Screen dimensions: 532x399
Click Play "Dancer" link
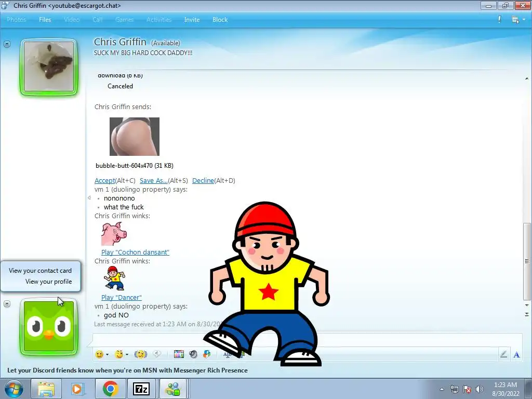click(122, 297)
